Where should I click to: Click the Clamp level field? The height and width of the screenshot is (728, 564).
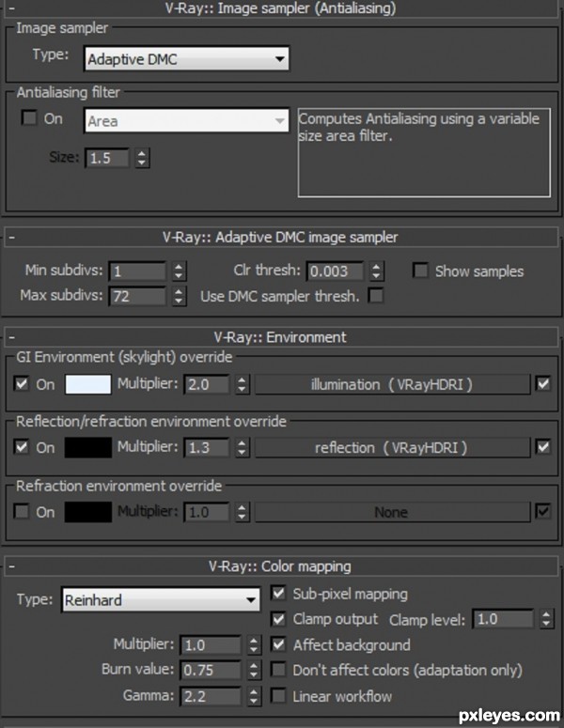503,619
